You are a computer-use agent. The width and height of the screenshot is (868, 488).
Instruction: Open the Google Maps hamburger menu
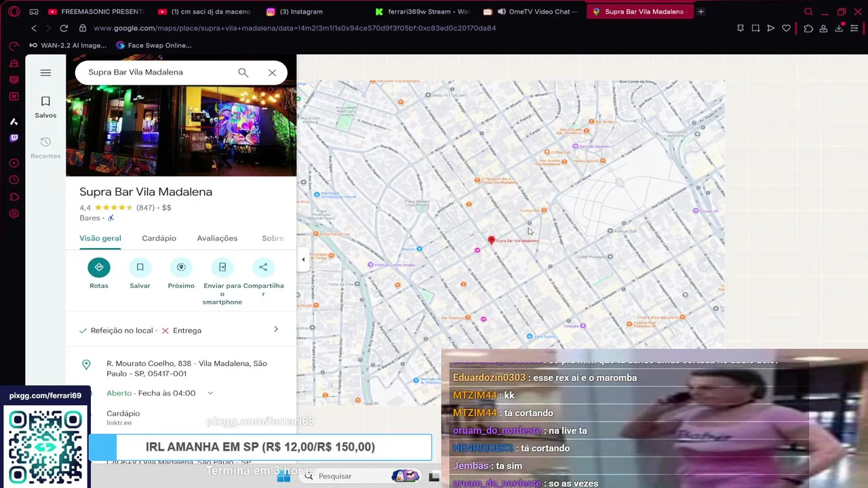click(45, 73)
